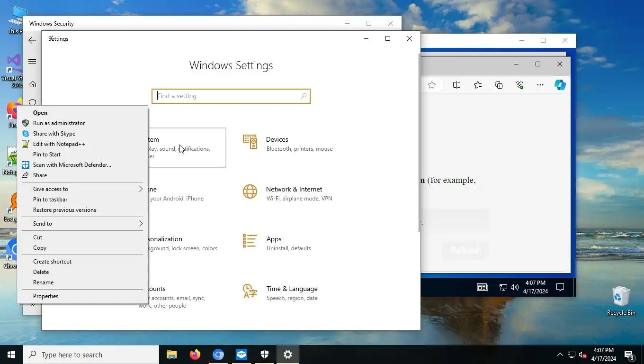644x364 pixels.
Task: Go to Windows Security Home icon
Action: point(32,84)
